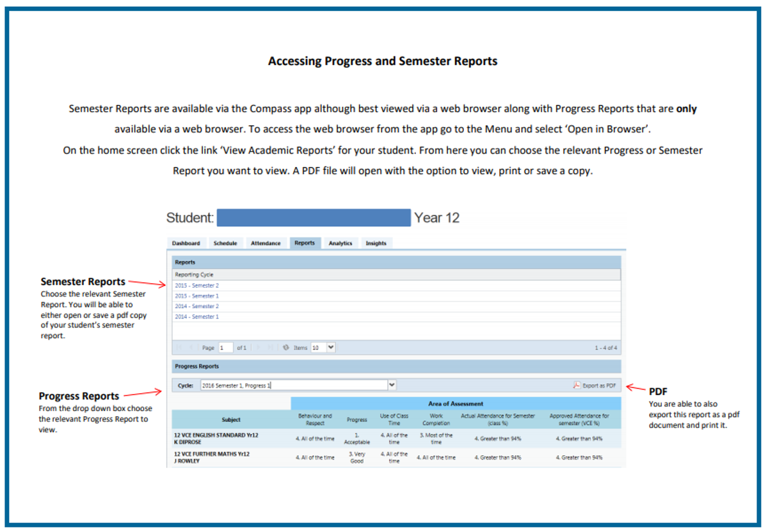Go to first page using pager arrow
The height and width of the screenshot is (532, 768).
click(180, 348)
